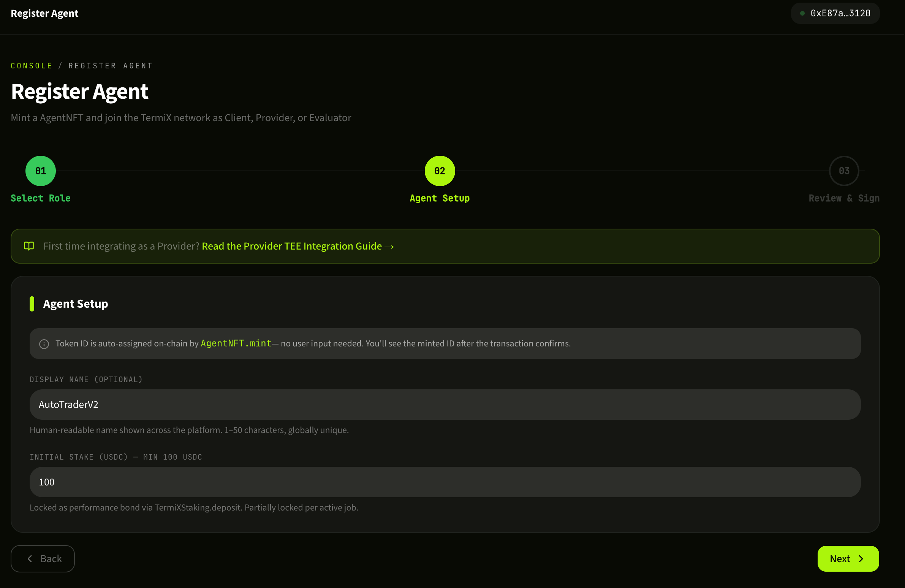Click the step 03 circle
This screenshot has width=905, height=588.
(x=844, y=171)
